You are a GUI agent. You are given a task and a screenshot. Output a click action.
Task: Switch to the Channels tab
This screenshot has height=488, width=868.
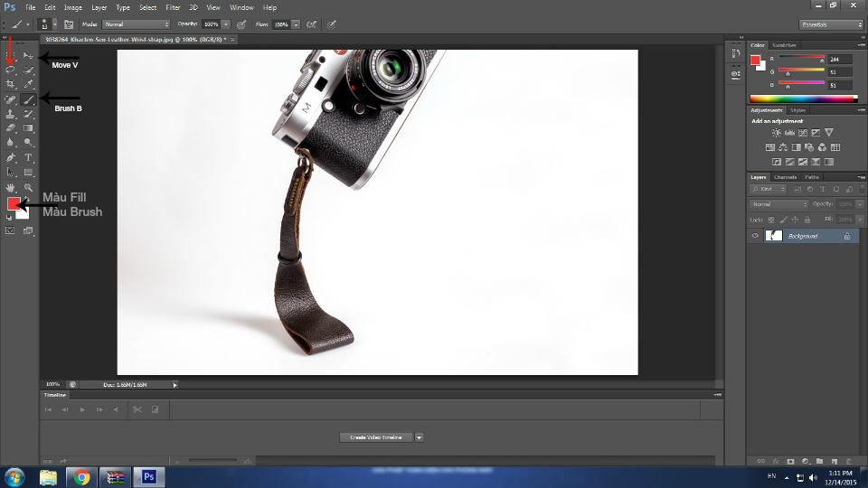pyautogui.click(x=785, y=177)
